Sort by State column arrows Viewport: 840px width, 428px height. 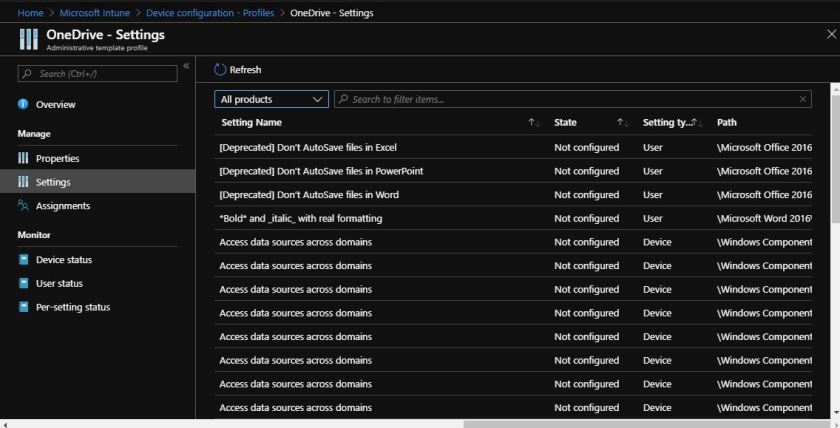point(622,123)
